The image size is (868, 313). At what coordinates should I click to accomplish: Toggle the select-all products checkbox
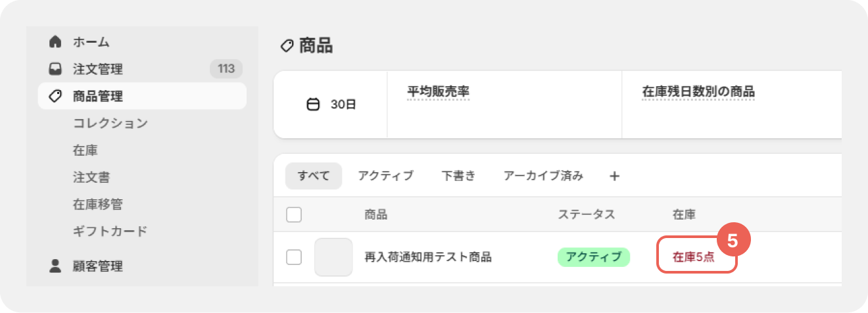(294, 214)
